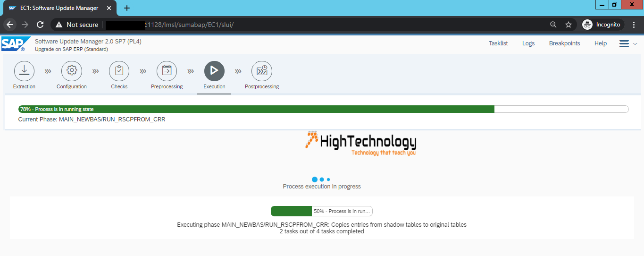The height and width of the screenshot is (256, 644).
Task: Click the SAP logo
Action: (16, 44)
